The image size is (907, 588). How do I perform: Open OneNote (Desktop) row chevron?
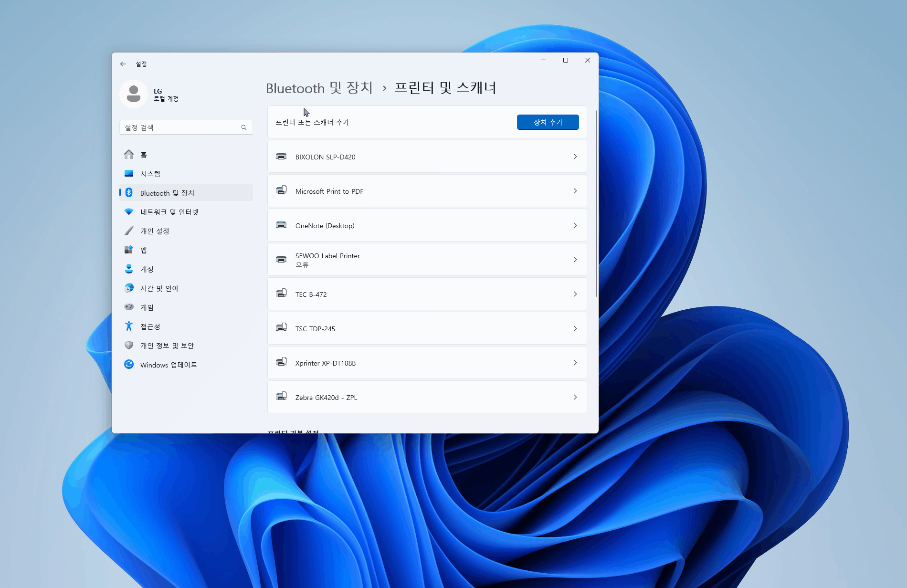[x=575, y=225]
